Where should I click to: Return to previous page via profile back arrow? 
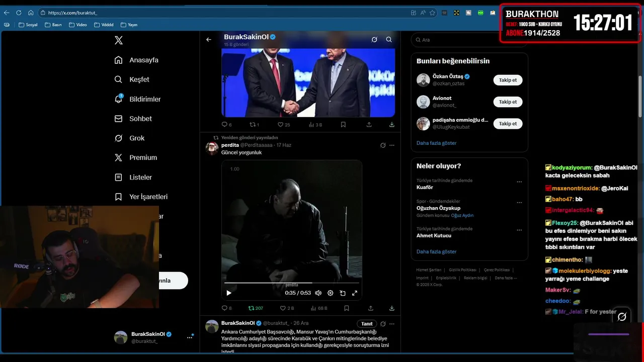coord(209,39)
